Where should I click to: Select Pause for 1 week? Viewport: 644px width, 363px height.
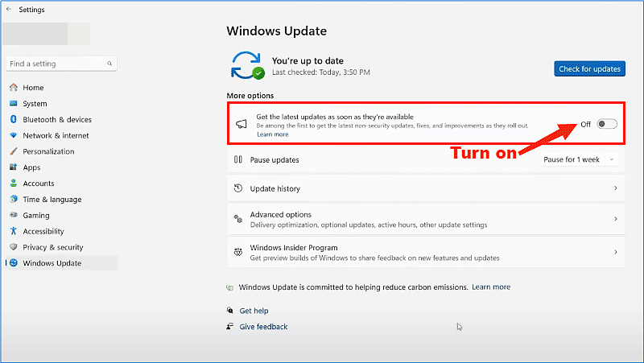point(572,159)
